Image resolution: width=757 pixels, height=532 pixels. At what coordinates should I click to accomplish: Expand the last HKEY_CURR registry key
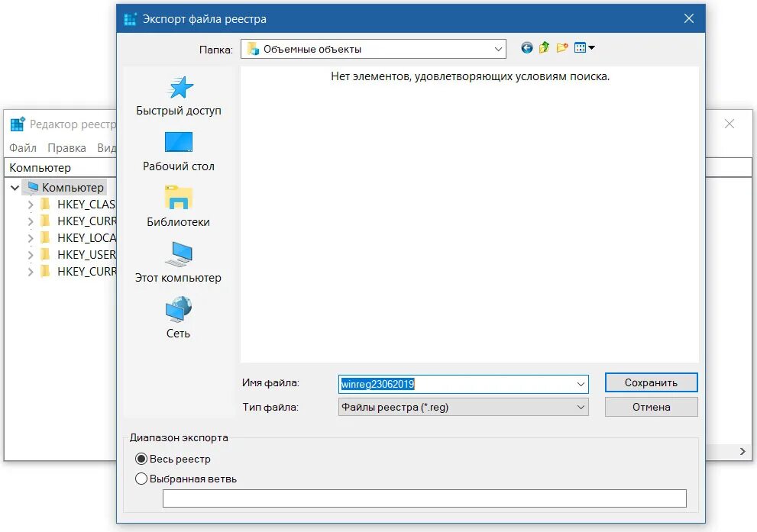(x=31, y=272)
